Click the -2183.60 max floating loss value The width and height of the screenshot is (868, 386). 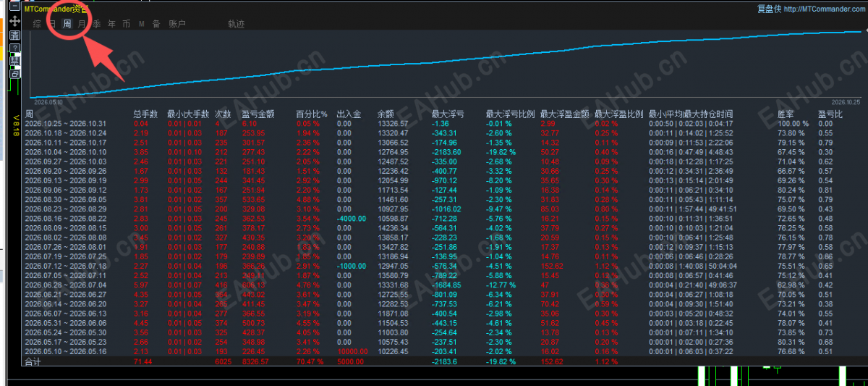click(x=446, y=152)
